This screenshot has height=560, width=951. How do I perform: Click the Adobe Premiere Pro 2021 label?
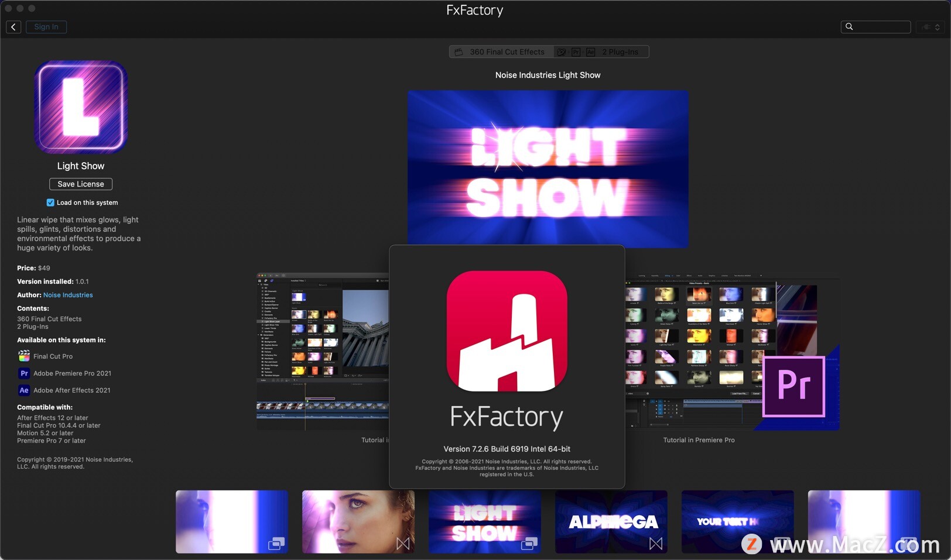point(72,373)
